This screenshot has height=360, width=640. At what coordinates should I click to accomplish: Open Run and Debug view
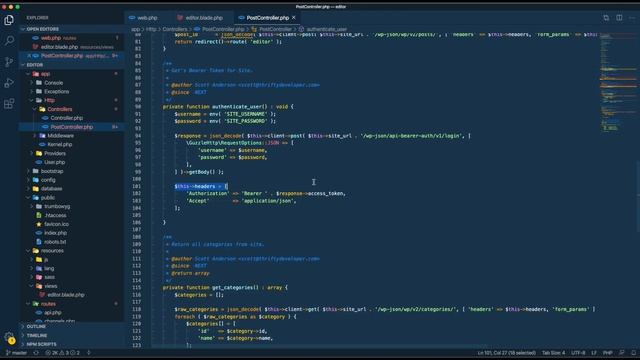click(x=9, y=83)
